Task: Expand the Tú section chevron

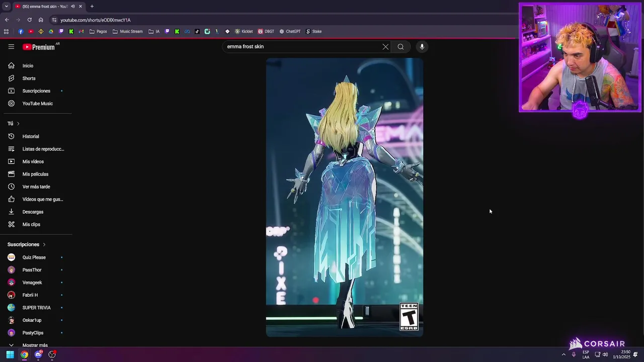Action: [x=18, y=124]
